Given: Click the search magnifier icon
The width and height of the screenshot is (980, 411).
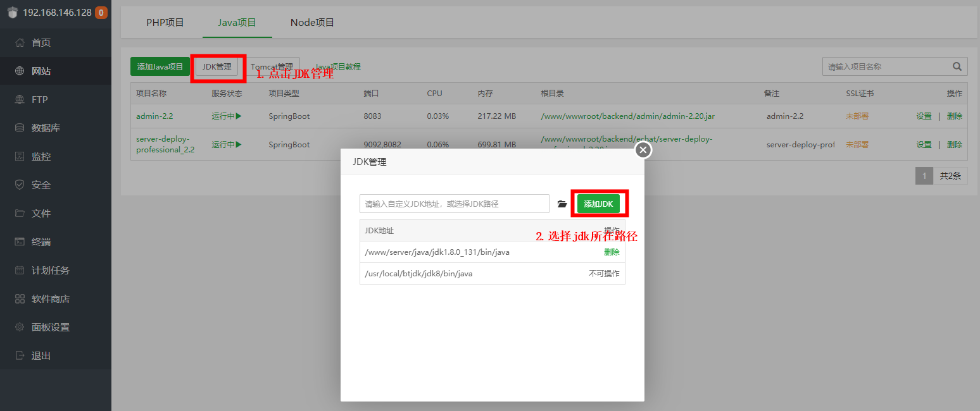Looking at the screenshot, I should 957,66.
